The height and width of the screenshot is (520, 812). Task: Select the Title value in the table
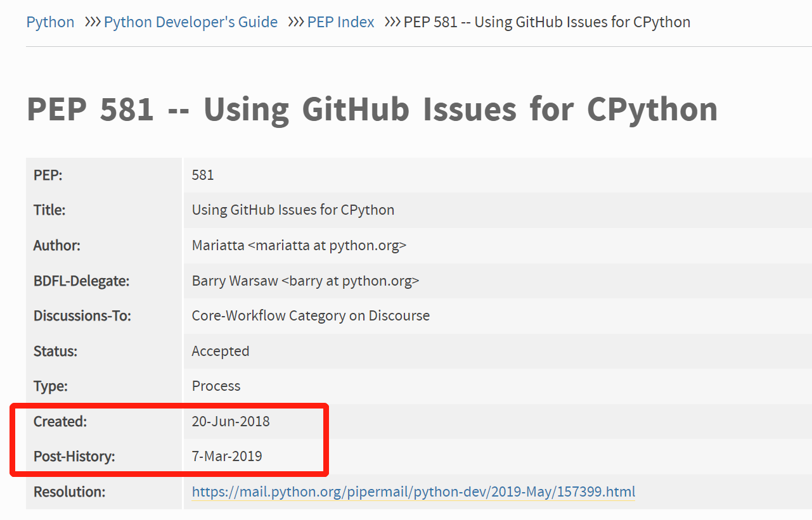click(x=293, y=210)
